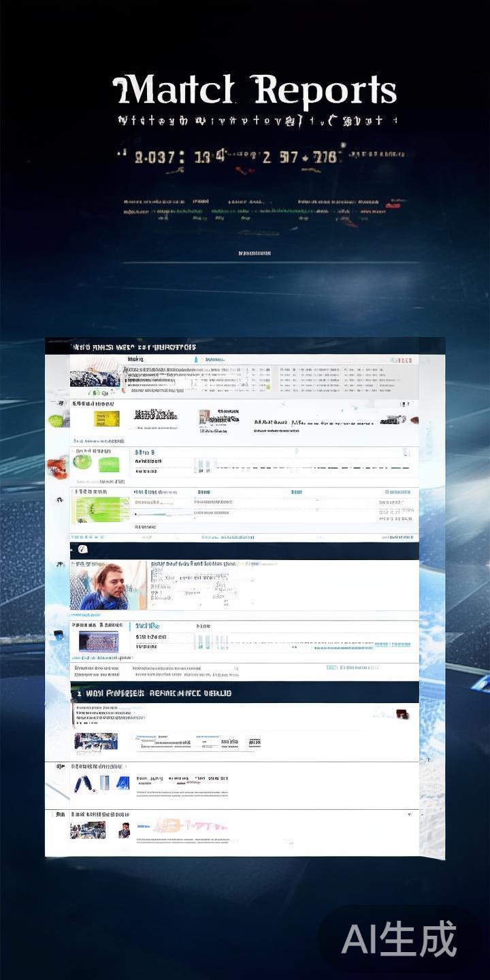Click the small icon in the dark divider bar
490x980 pixels.
point(82,549)
